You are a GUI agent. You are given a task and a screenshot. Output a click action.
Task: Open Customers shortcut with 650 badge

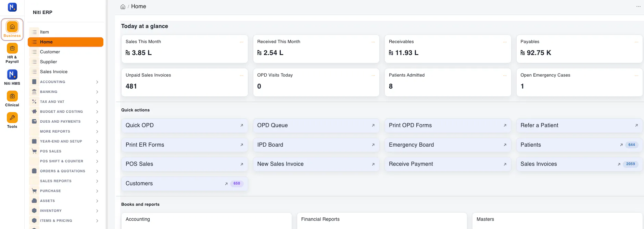[185, 184]
